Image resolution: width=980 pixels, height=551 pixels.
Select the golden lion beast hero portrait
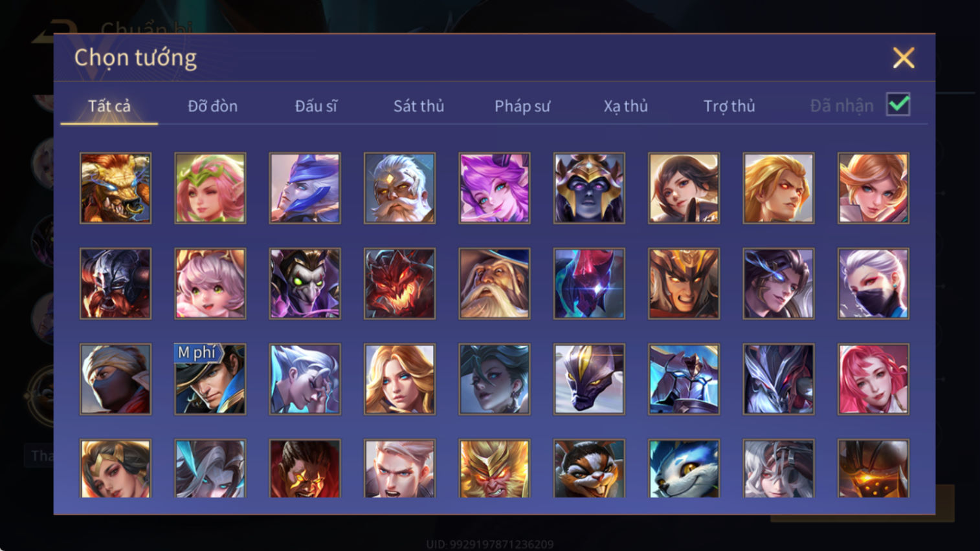115,188
